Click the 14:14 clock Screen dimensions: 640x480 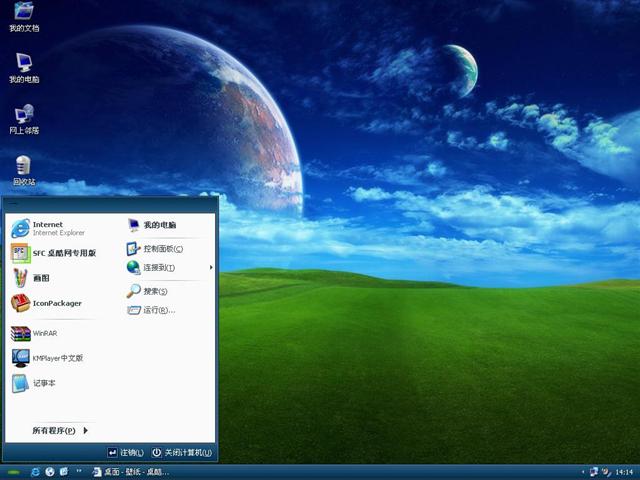[624, 472]
